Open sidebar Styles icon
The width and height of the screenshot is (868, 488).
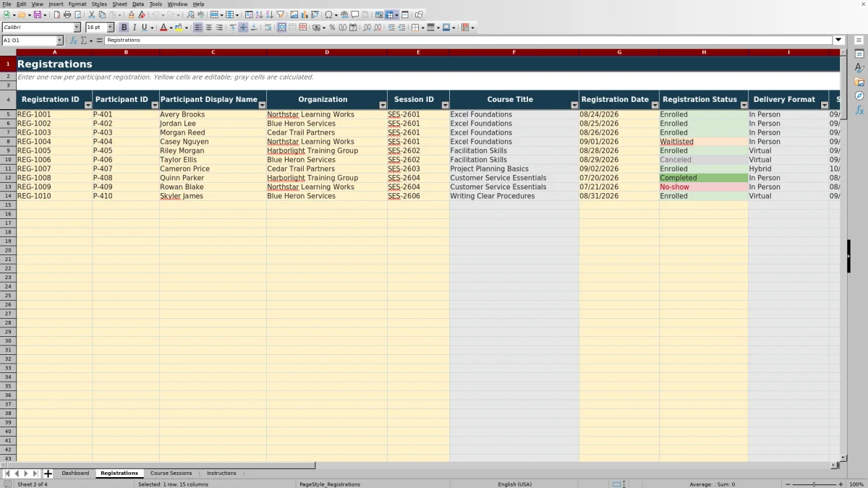click(x=859, y=67)
